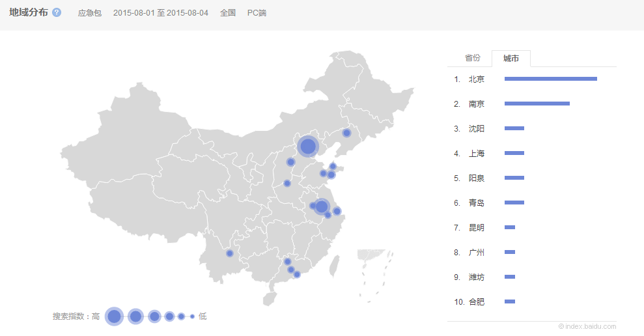Click the large Beijing bubble on the map
644x336 pixels.
point(307,146)
